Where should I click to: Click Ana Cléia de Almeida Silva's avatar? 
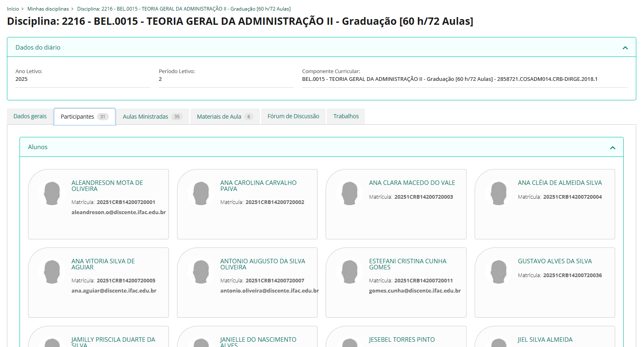tap(499, 193)
